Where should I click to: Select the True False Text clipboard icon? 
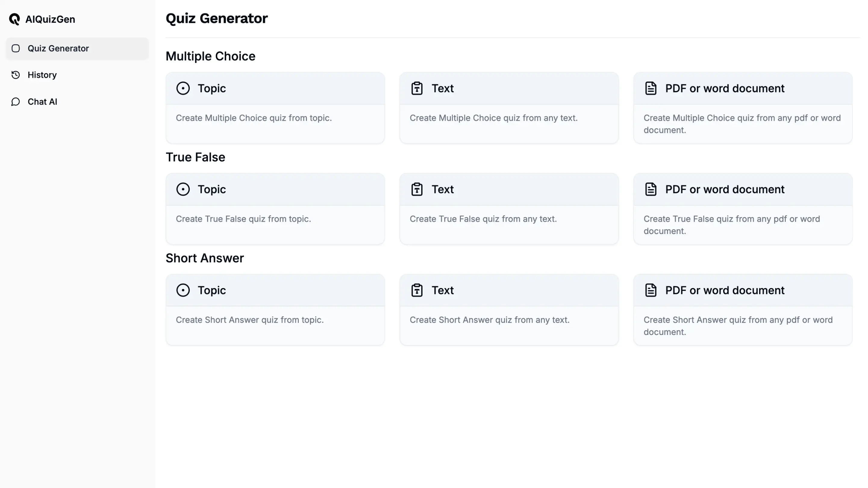[x=417, y=189]
